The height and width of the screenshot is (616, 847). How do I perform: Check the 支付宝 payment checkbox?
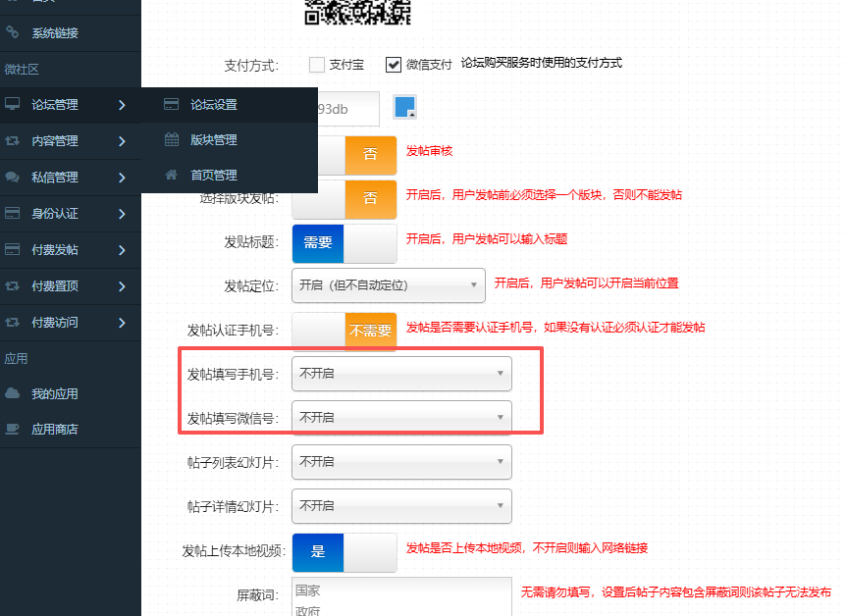click(x=317, y=65)
